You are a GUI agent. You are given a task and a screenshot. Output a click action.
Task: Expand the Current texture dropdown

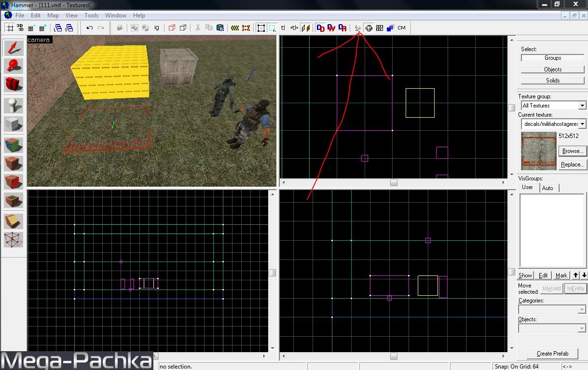[x=582, y=124]
